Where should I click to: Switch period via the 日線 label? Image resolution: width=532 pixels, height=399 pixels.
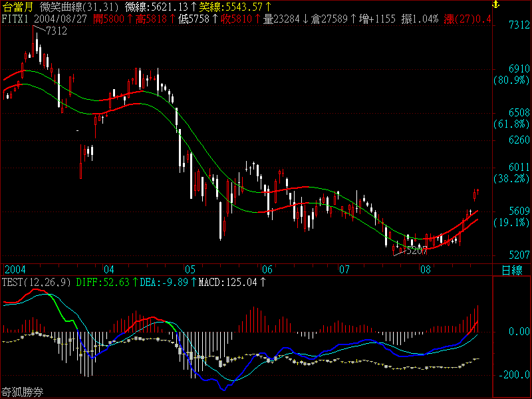[x=512, y=271]
